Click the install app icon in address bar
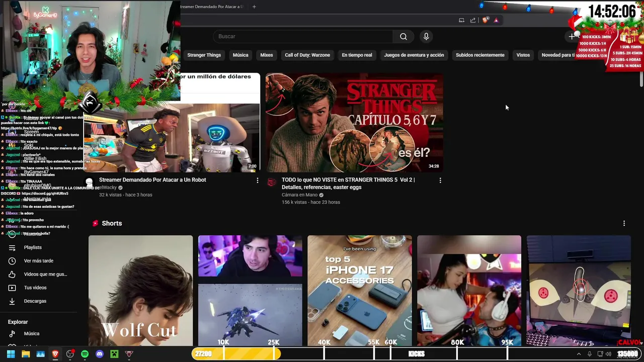The image size is (644, 362). [x=461, y=20]
